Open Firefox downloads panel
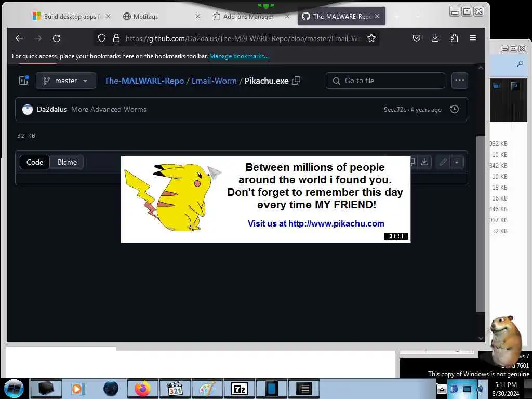This screenshot has width=532, height=399. pyautogui.click(x=435, y=38)
